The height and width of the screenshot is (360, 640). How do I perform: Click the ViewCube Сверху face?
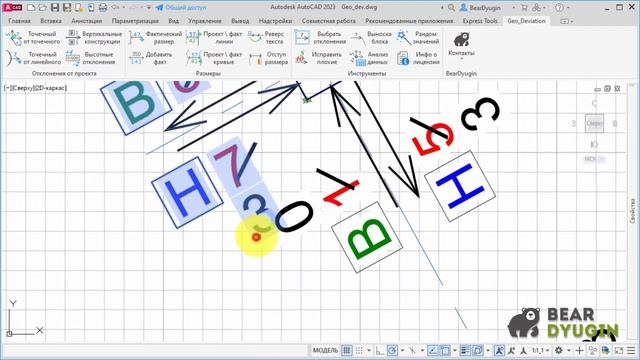tap(594, 123)
